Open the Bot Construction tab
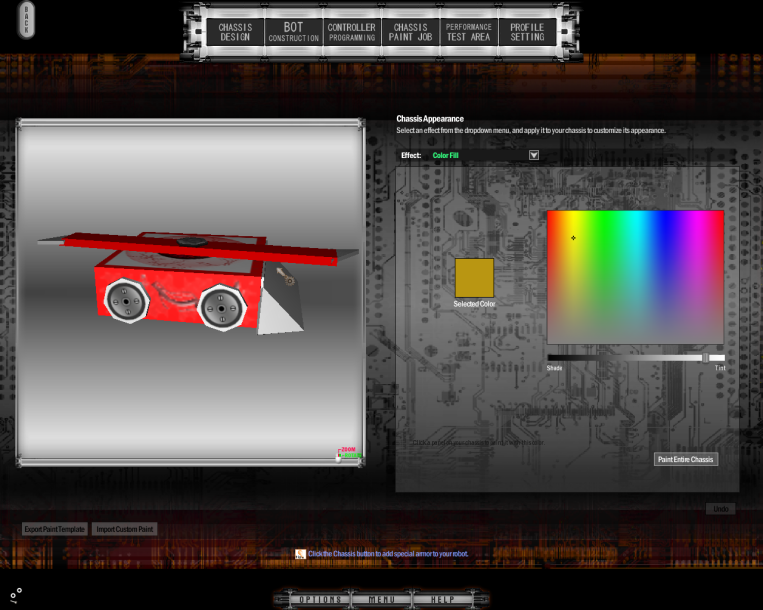This screenshot has width=763, height=610. pos(293,32)
